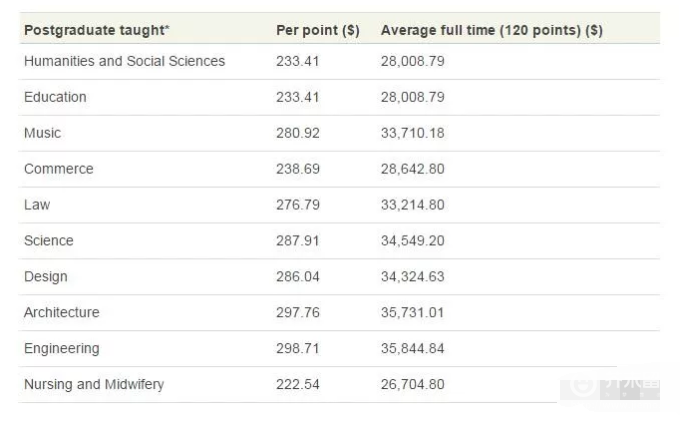Screen dimensions: 688x421
Task: Click the 35,844.84 Engineering full time fee
Action: pyautogui.click(x=412, y=348)
